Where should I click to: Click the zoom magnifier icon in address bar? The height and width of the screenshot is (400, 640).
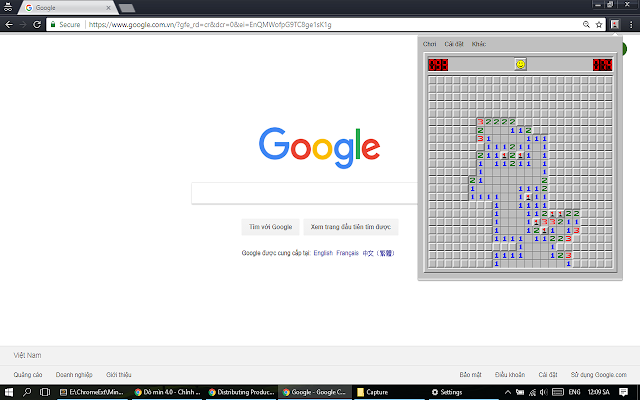pyautogui.click(x=586, y=24)
